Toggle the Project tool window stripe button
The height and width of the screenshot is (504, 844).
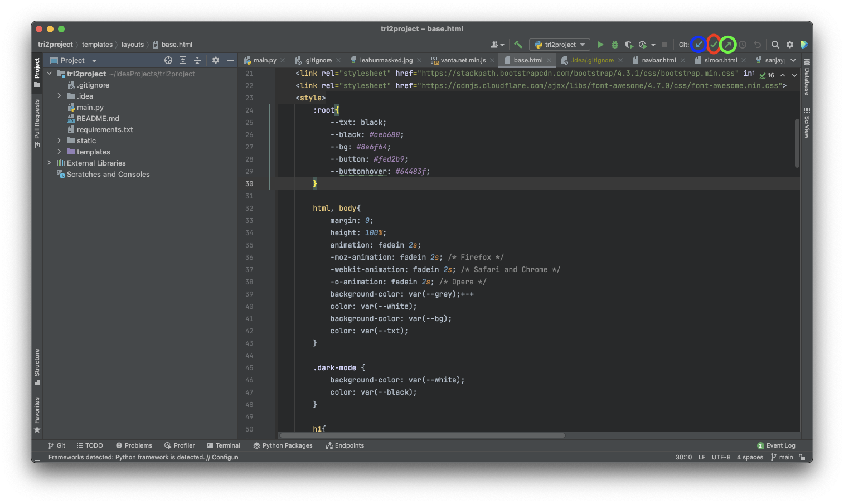[x=37, y=72]
